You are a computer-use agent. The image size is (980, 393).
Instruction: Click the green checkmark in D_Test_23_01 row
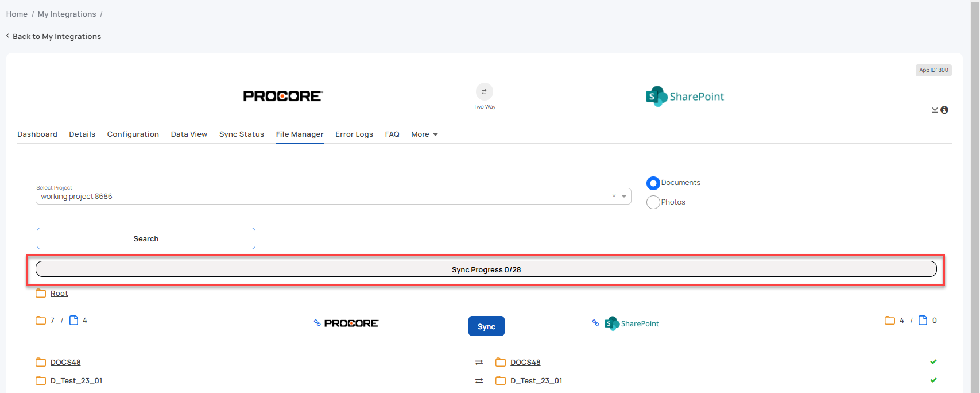[933, 380]
